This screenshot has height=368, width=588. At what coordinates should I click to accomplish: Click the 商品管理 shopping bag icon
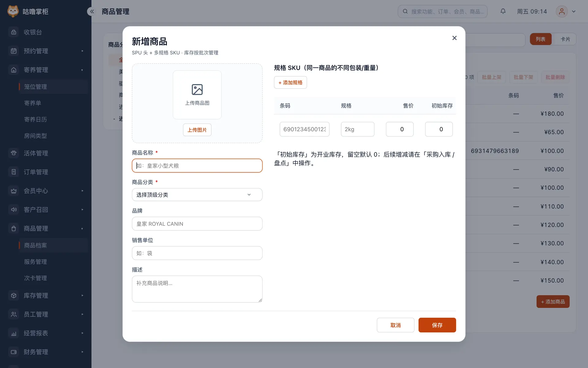click(14, 228)
